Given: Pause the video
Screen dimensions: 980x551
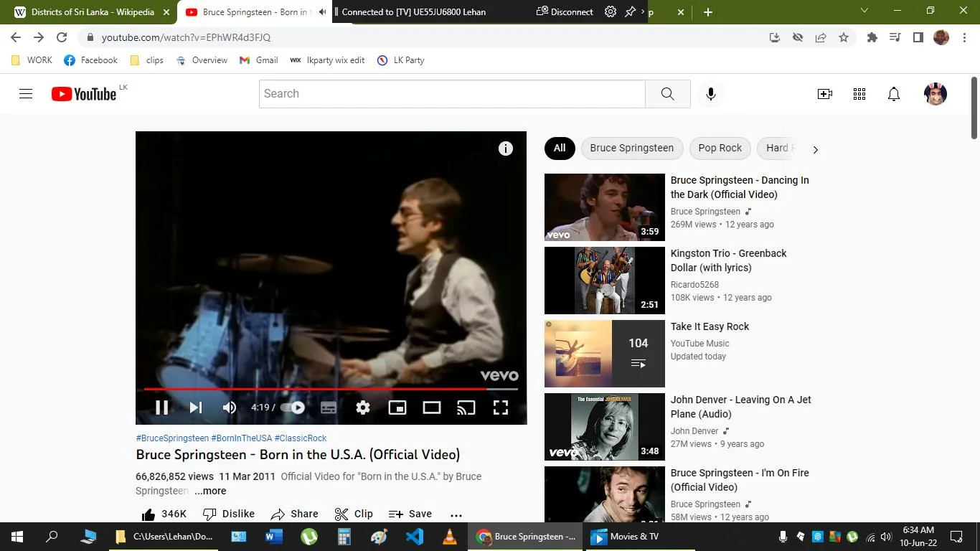Looking at the screenshot, I should point(161,408).
